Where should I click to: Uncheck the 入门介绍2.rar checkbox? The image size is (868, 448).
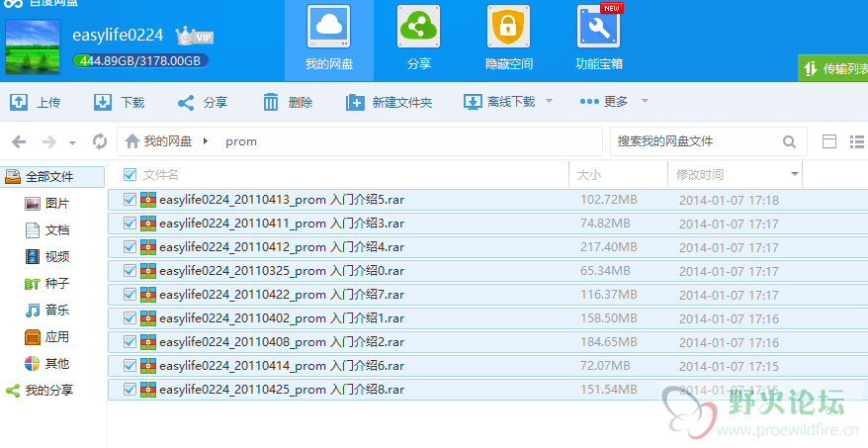coord(130,342)
